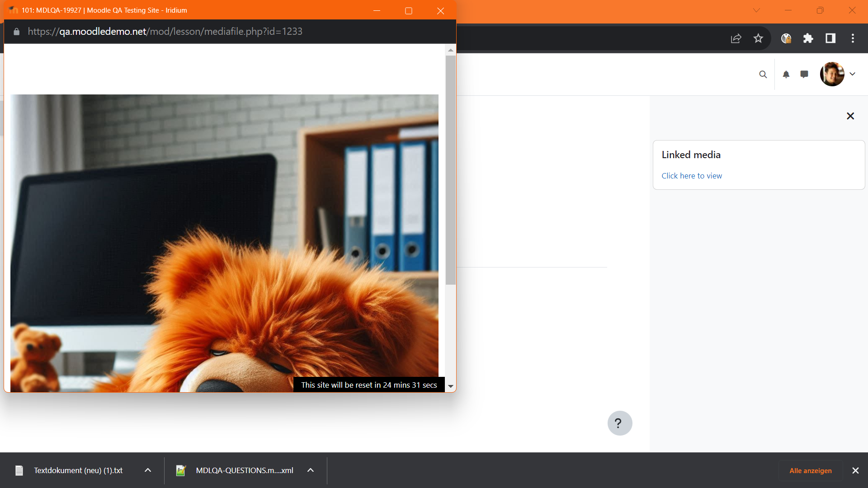The width and height of the screenshot is (868, 488).
Task: Click the text file icon in downloads bar
Action: 19,470
